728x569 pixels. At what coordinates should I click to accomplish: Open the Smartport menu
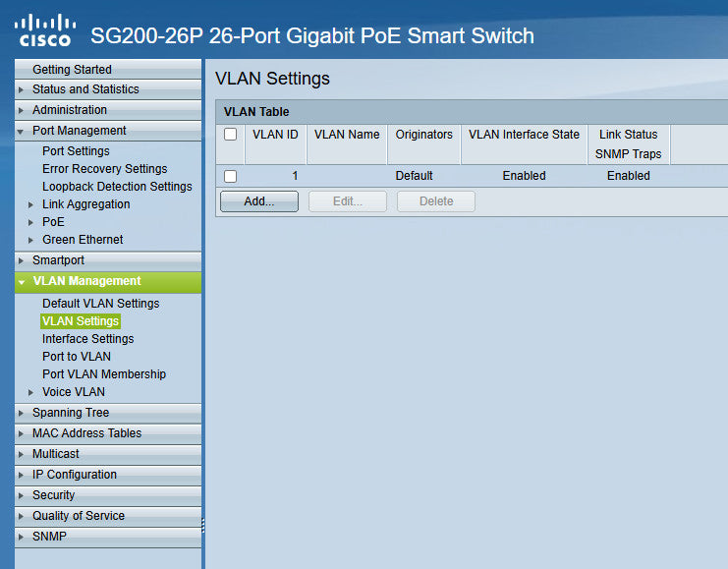coord(58,260)
